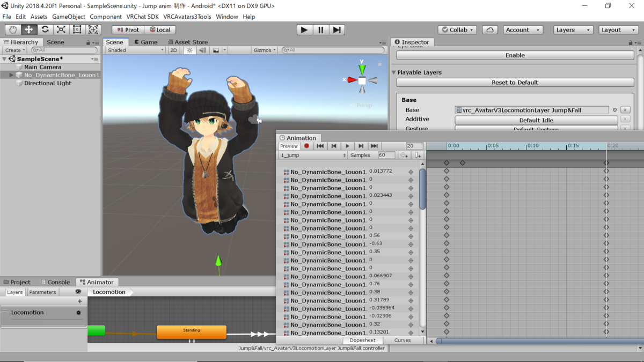This screenshot has height=362, width=644.
Task: Open object picker for Base controller
Action: click(614, 110)
